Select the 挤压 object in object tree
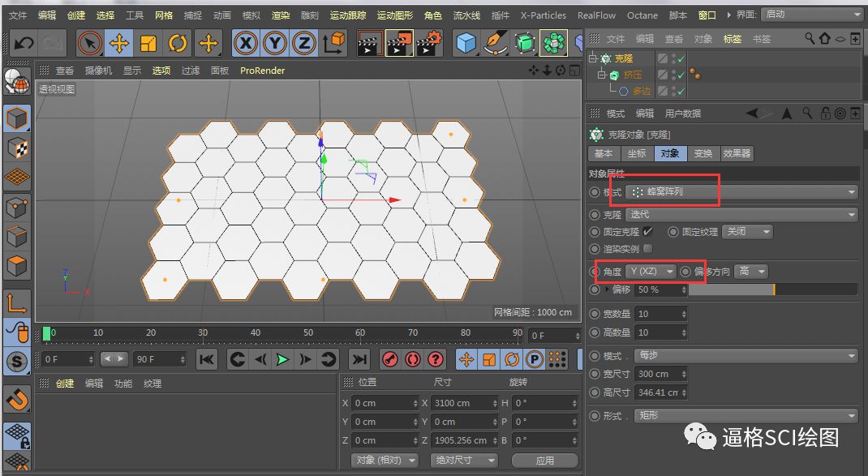 click(x=632, y=74)
